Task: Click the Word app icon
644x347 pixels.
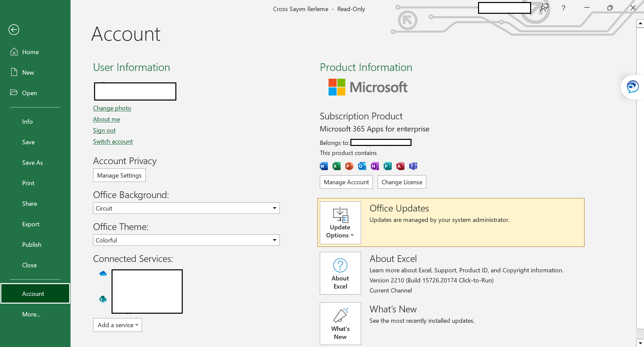Action: coord(324,166)
